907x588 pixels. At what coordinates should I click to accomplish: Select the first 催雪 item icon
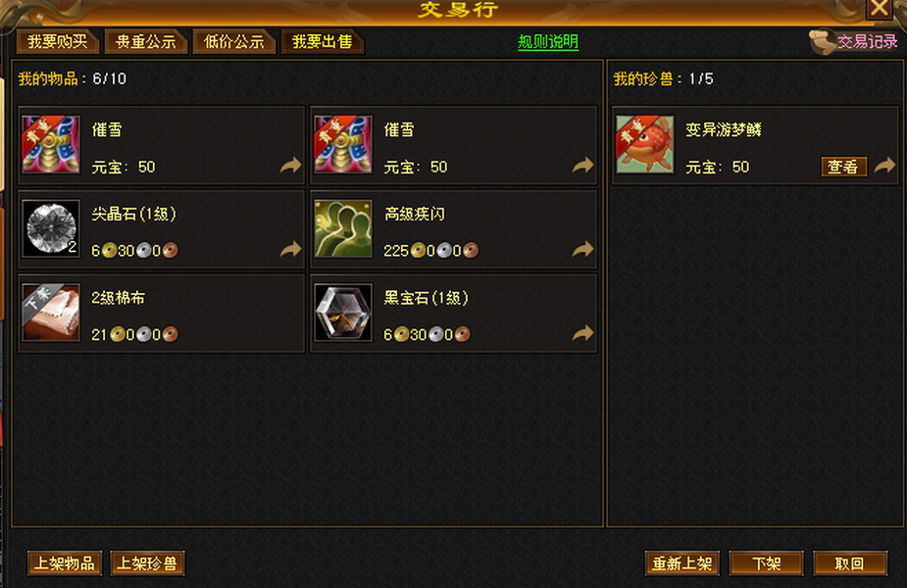(51, 144)
